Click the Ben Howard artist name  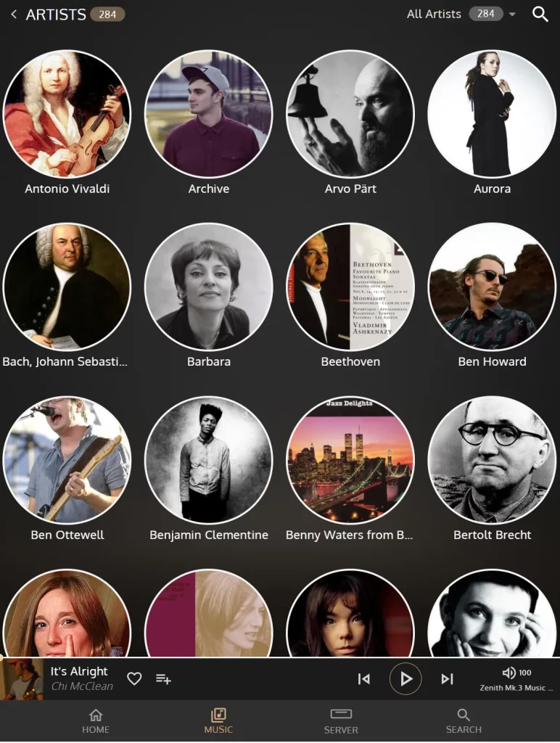coord(493,361)
